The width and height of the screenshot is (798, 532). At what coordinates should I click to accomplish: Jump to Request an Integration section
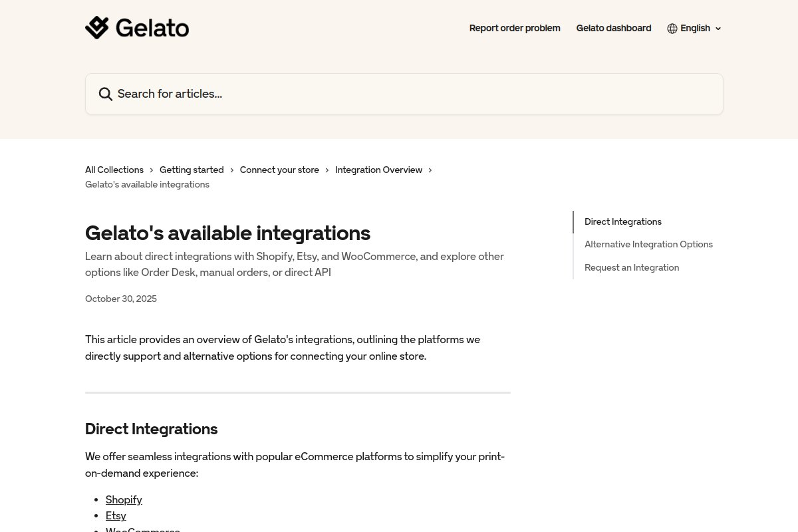pyautogui.click(x=632, y=267)
